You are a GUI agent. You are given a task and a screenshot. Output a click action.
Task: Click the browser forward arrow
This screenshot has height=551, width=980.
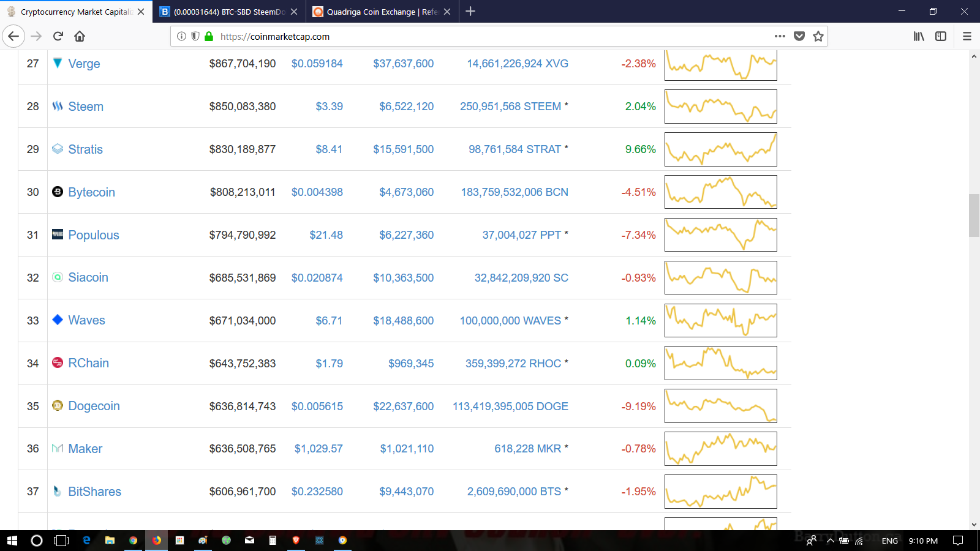(x=36, y=36)
